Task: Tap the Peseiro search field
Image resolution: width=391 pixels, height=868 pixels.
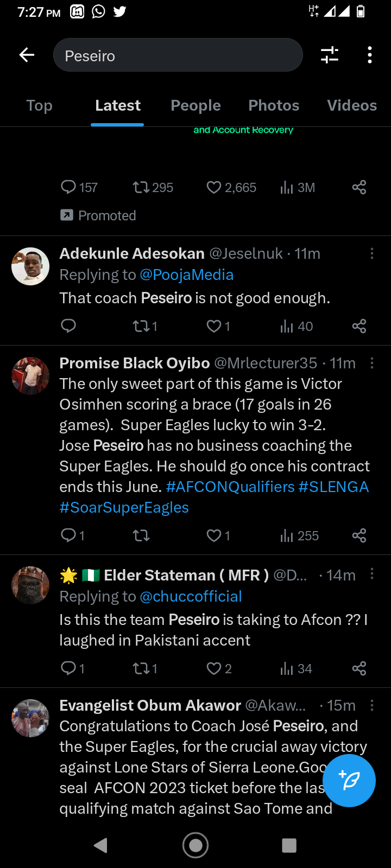Action: coord(178,55)
